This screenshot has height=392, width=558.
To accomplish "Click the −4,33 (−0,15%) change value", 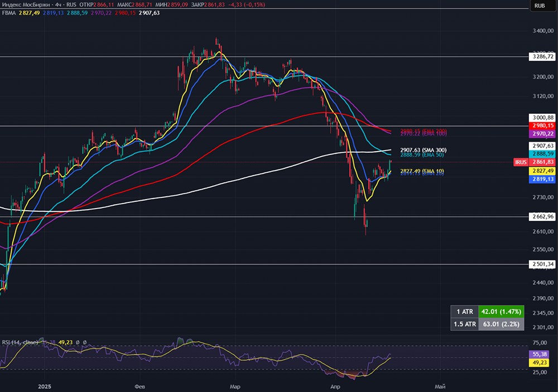I will click(246, 4).
